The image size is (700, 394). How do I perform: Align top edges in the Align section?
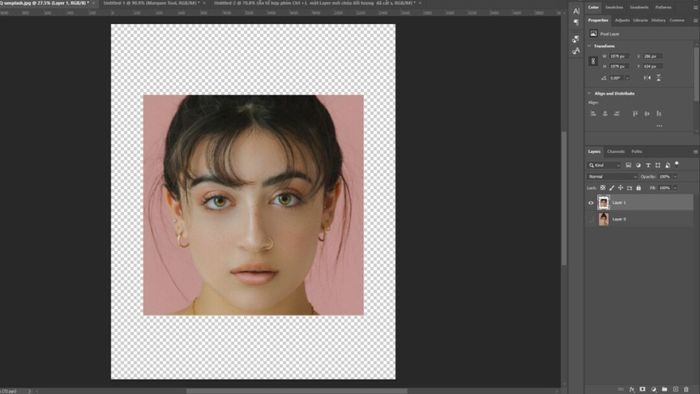635,114
